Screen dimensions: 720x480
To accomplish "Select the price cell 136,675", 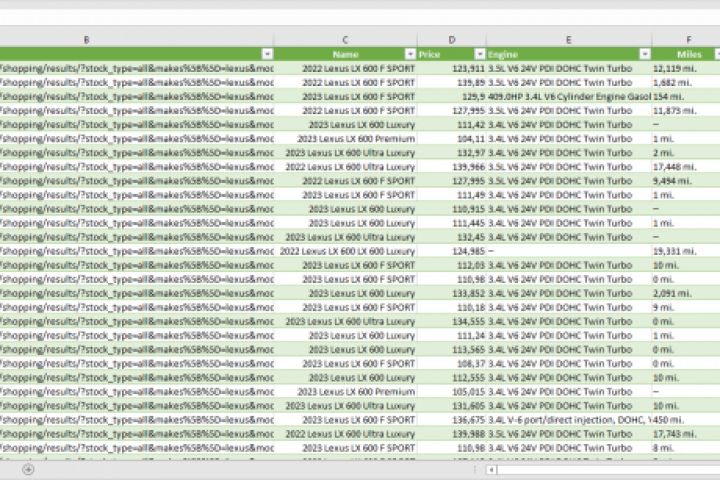I will pyautogui.click(x=451, y=420).
